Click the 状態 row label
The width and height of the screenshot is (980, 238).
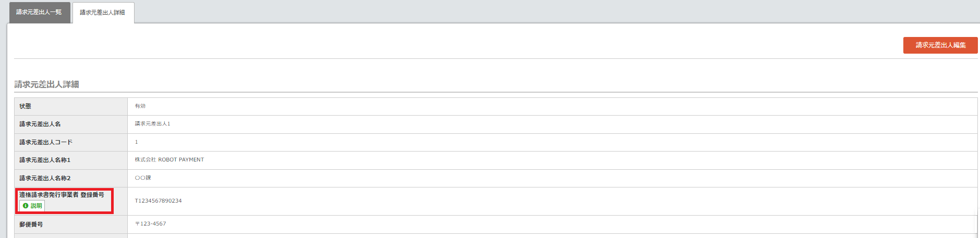coord(26,106)
